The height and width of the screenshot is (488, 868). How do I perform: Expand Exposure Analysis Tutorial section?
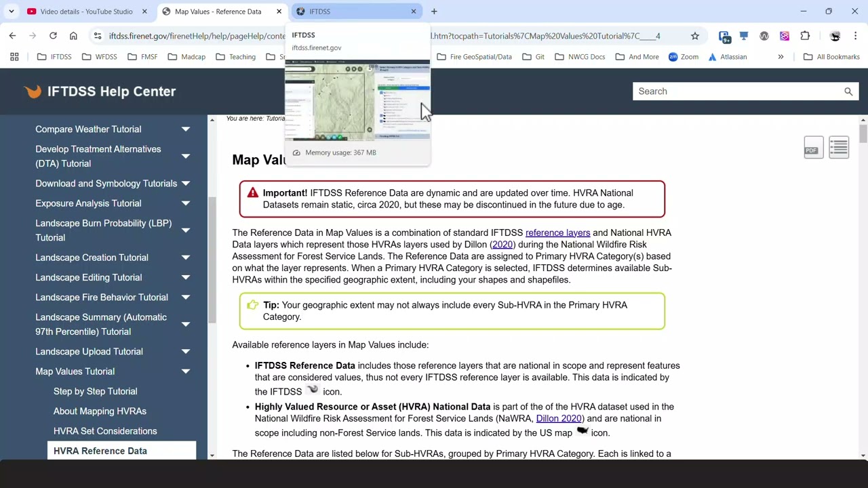tap(185, 203)
